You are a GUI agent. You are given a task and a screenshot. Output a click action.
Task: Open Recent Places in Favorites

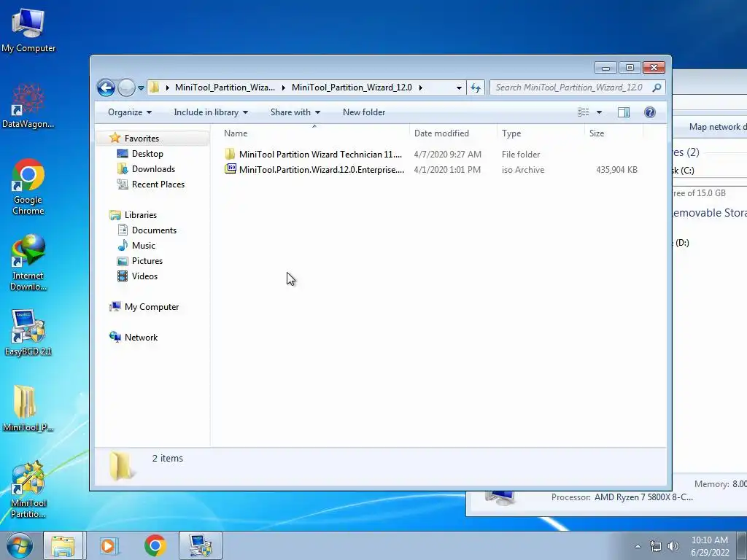point(158,184)
